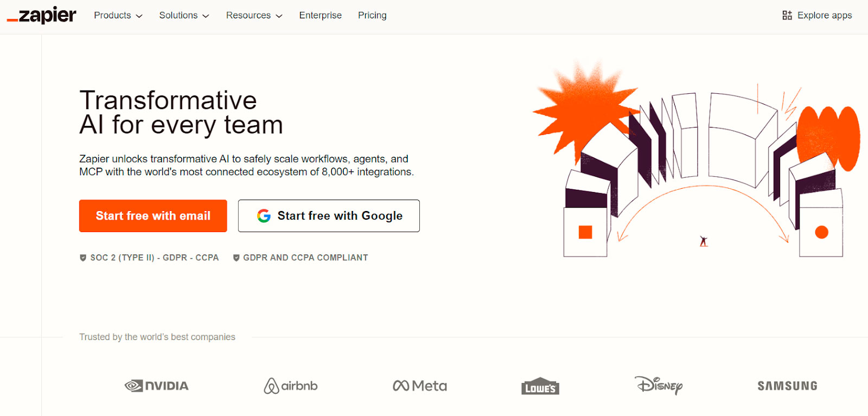Click the Lowe's logo
This screenshot has width=868, height=416.
pos(540,386)
